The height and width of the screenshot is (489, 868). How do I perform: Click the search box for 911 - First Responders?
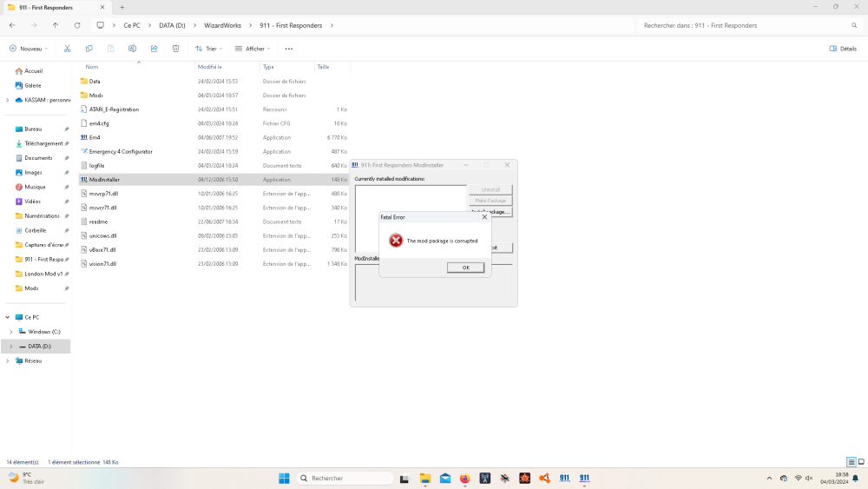click(x=750, y=25)
